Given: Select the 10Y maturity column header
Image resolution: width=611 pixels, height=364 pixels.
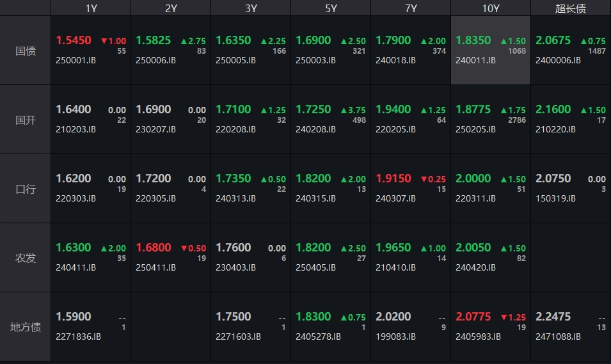Looking at the screenshot, I should 491,8.
